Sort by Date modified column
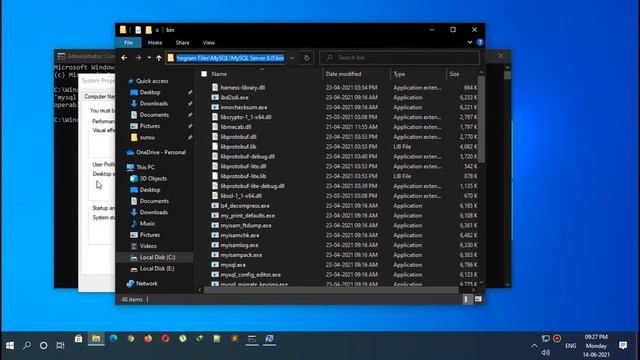The width and height of the screenshot is (640, 360). tap(343, 74)
